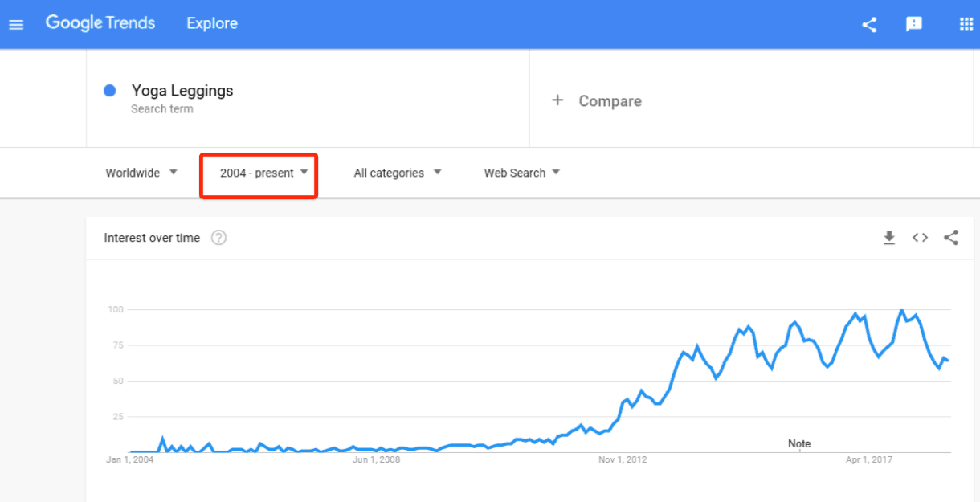Click the Google Trends logo
The width and height of the screenshot is (980, 502).
100,23
